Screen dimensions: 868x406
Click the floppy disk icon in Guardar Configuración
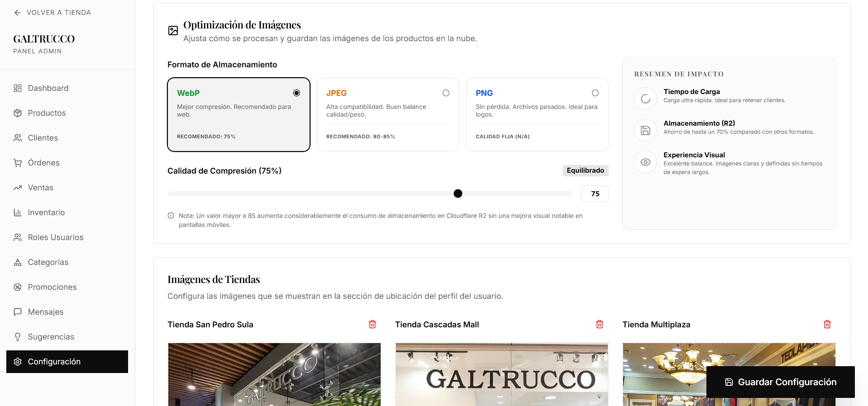pyautogui.click(x=729, y=382)
